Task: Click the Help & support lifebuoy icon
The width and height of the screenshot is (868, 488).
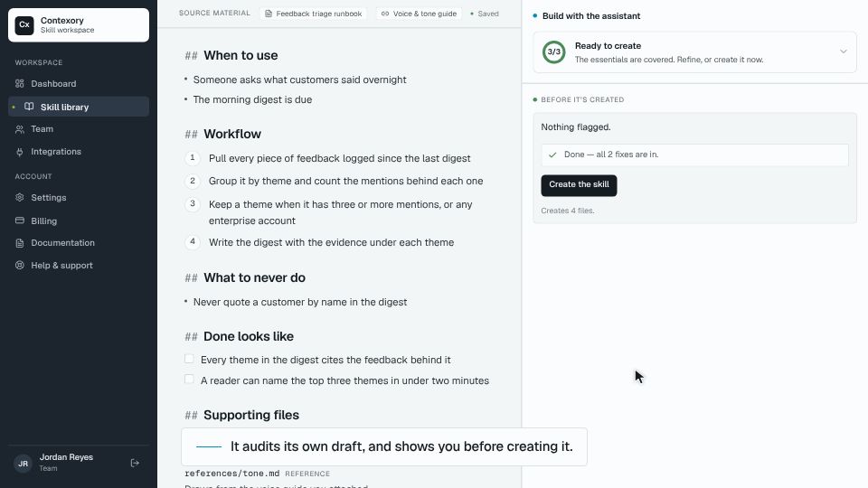Action: (20, 265)
